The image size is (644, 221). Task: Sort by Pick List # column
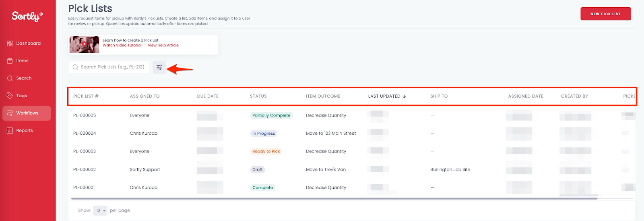tap(86, 96)
